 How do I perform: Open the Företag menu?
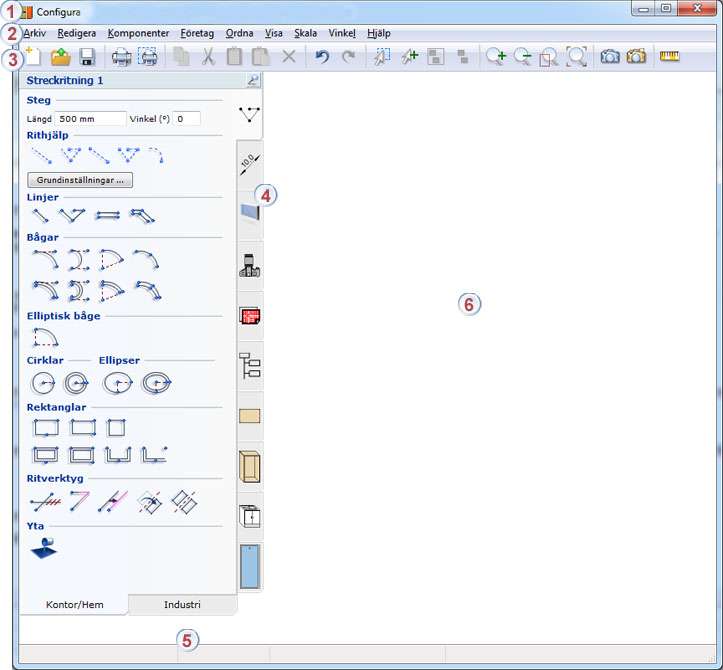[x=197, y=33]
